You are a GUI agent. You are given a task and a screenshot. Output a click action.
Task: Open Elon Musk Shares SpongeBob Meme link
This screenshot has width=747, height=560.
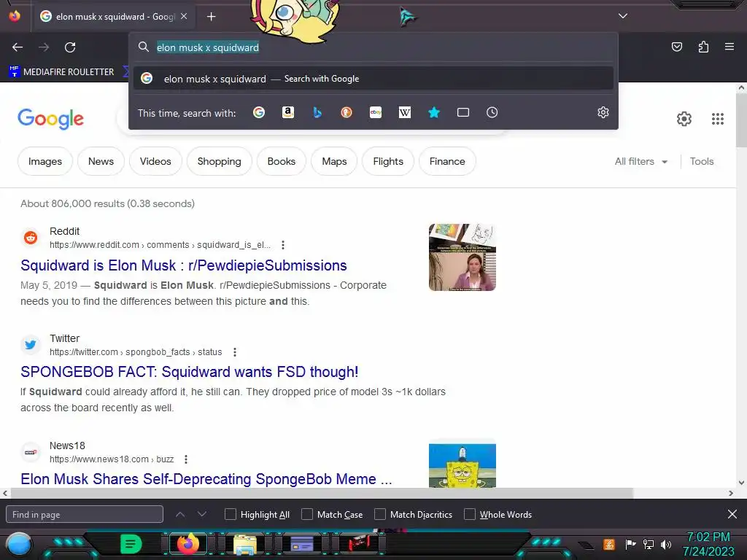[x=206, y=479]
